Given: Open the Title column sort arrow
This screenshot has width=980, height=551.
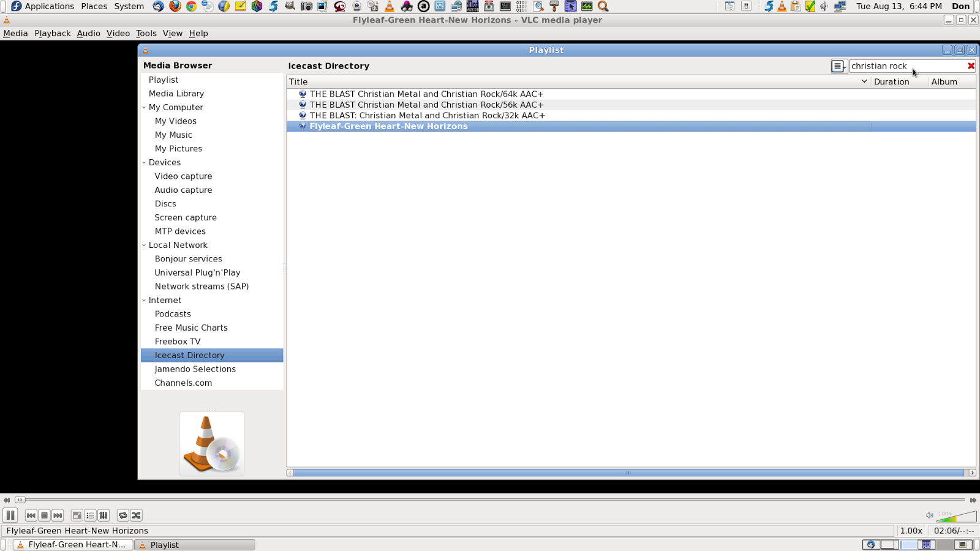Looking at the screenshot, I should click(x=864, y=81).
